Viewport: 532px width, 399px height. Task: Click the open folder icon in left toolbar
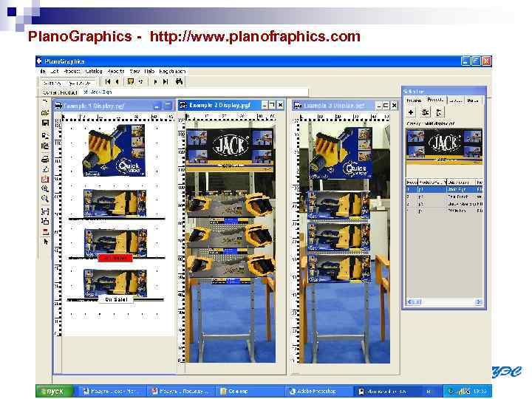click(45, 112)
